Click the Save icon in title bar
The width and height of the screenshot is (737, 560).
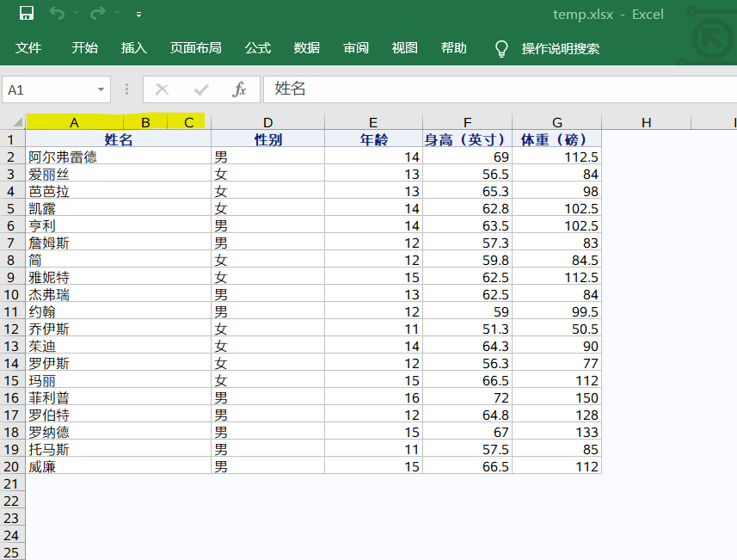tap(27, 14)
